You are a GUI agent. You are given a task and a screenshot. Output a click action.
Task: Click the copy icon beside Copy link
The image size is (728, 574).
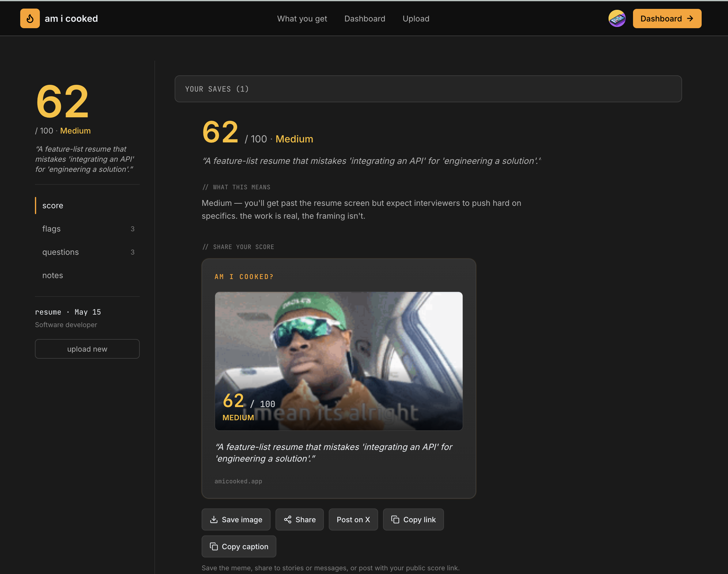(395, 519)
